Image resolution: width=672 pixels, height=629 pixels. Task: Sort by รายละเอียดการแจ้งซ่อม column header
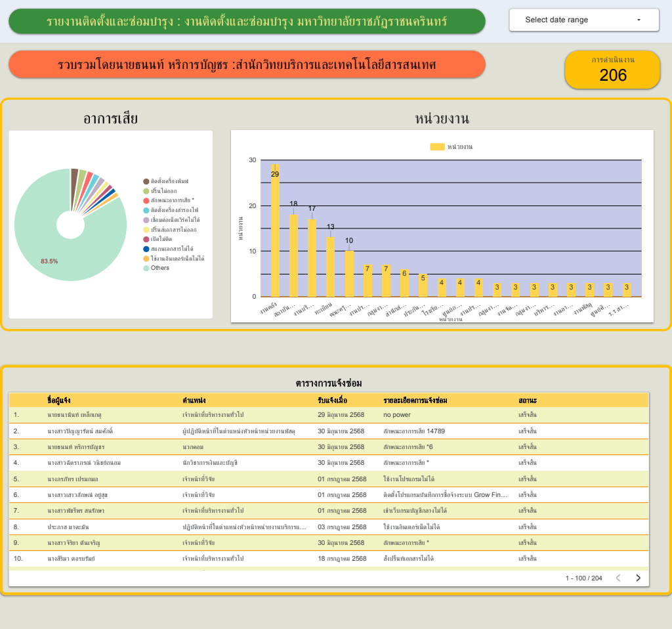(415, 401)
